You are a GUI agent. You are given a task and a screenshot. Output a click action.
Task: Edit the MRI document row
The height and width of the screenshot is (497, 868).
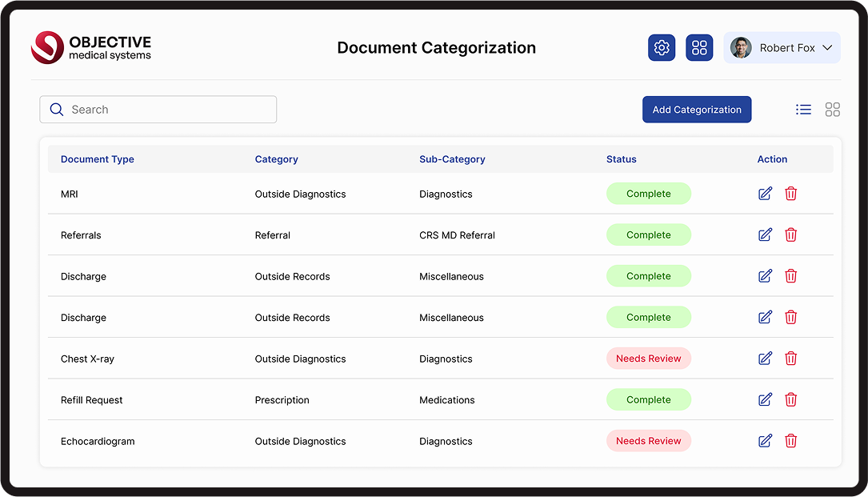[x=765, y=194]
